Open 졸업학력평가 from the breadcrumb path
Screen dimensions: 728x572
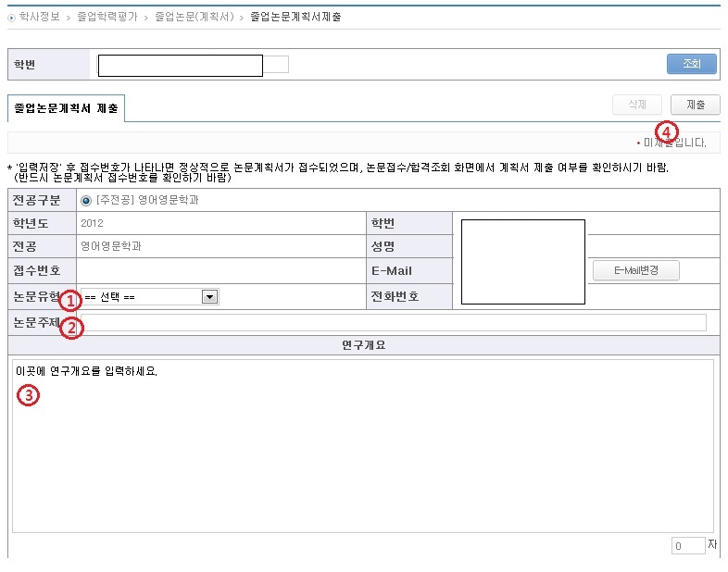coord(107,18)
